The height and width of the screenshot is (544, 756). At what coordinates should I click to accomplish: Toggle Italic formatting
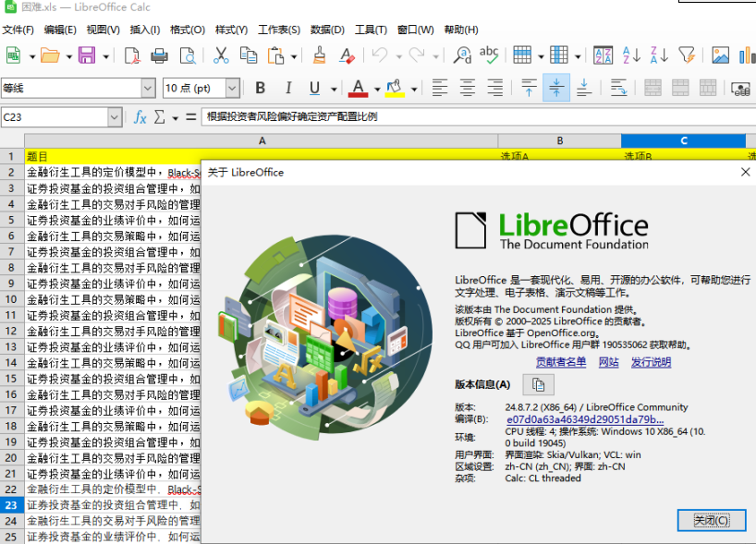point(287,88)
